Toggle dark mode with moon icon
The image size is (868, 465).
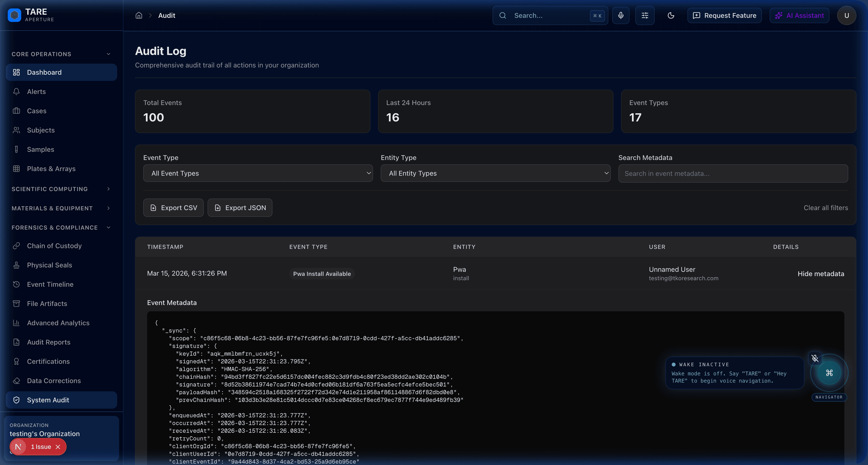tap(671, 15)
